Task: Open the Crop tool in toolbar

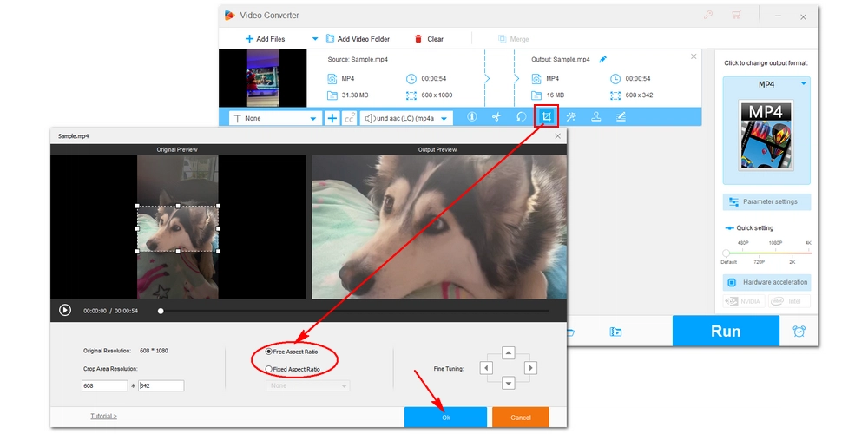Action: 546,117
